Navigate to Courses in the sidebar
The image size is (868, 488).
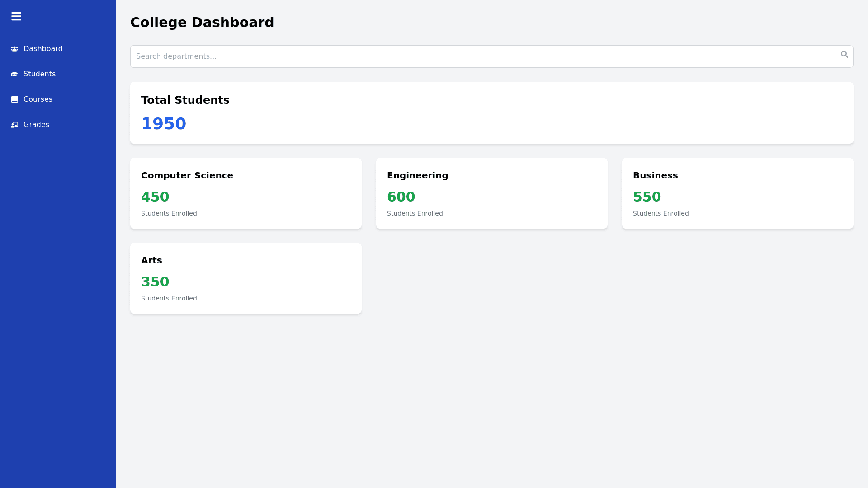(x=38, y=99)
